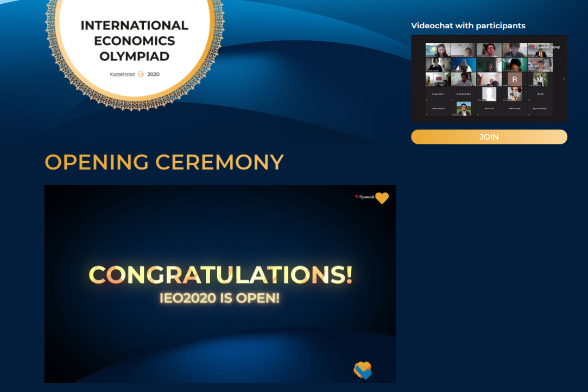The height and width of the screenshot is (392, 588).
Task: Click the orange heart icon in video corner
Action: 382,198
